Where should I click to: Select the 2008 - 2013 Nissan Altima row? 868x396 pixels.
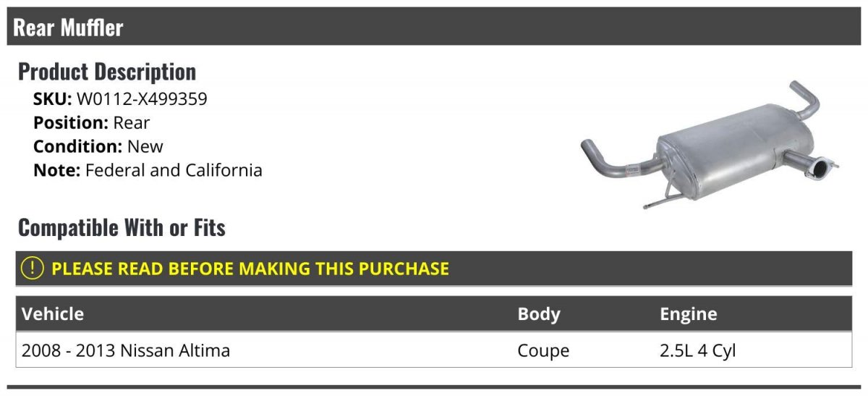coord(434,350)
